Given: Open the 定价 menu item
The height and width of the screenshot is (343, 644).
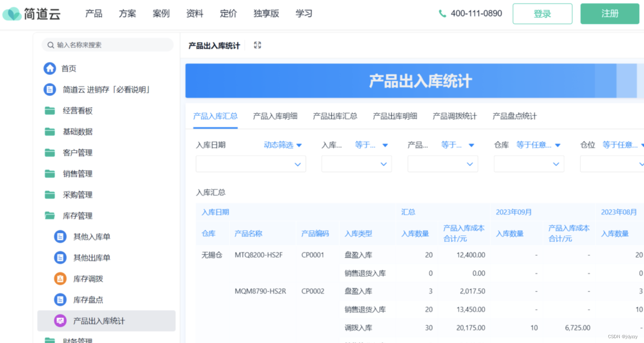Looking at the screenshot, I should 228,14.
